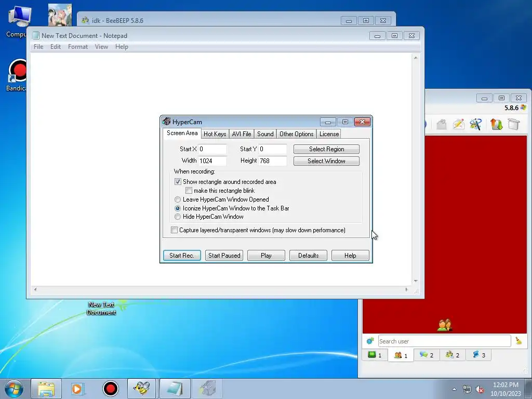
Task: Choose Leave HyperCam Window Opened
Action: point(178,199)
